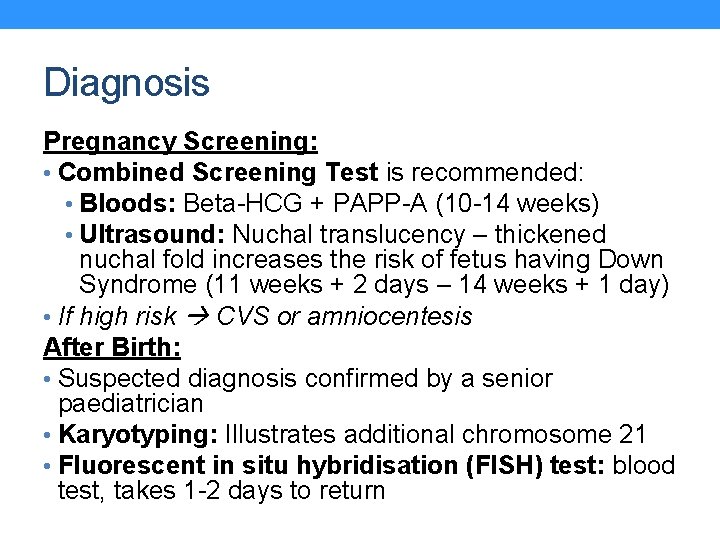Click the Combined Screening Test bold text
This screenshot has width=720, height=540.
pyautogui.click(x=219, y=172)
